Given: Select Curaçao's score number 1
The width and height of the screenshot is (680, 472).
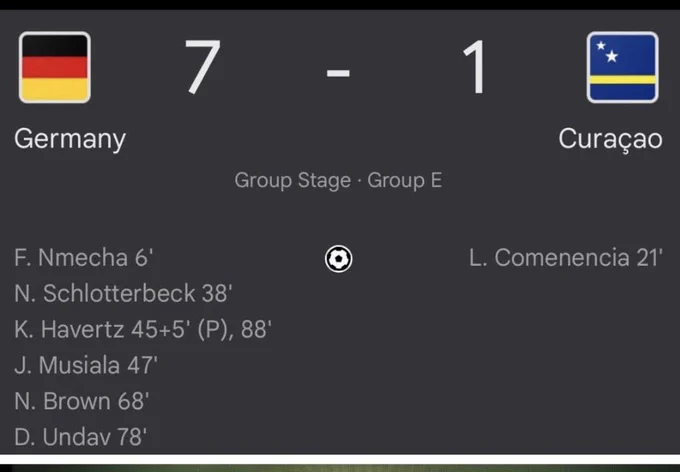Looking at the screenshot, I should click(x=475, y=66).
